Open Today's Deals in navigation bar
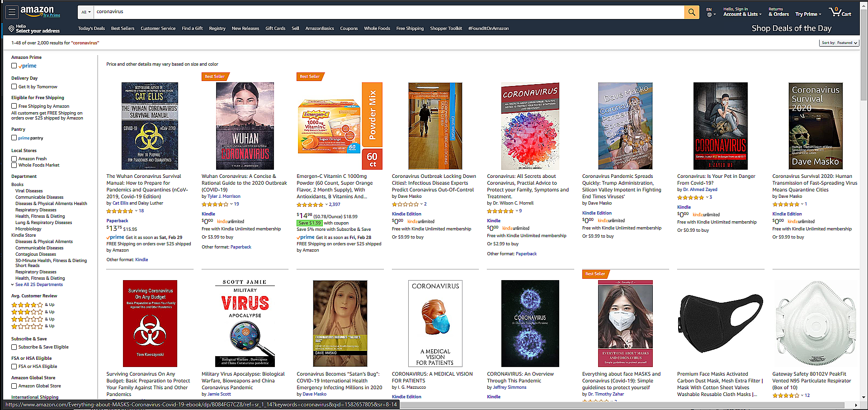 91,29
